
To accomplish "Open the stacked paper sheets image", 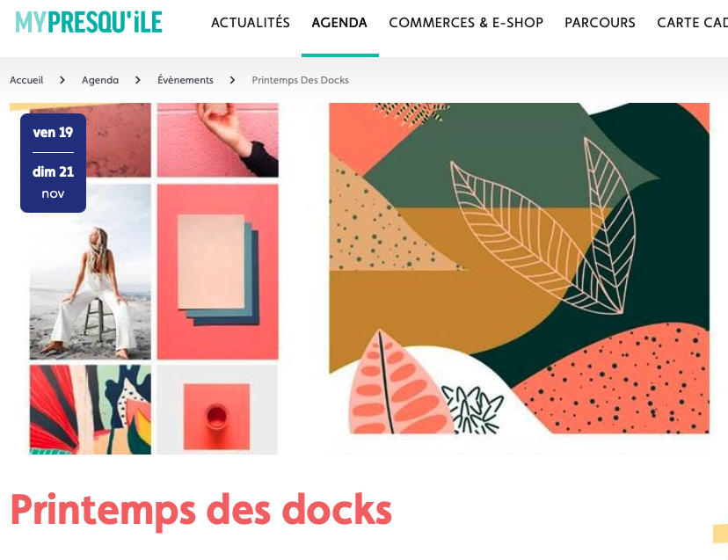I will (x=218, y=272).
